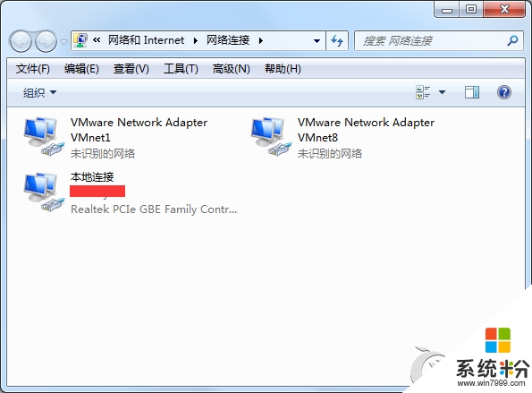This screenshot has width=532, height=393.
Task: Click the 网络连接 breadcrumb segment
Action: (228, 40)
